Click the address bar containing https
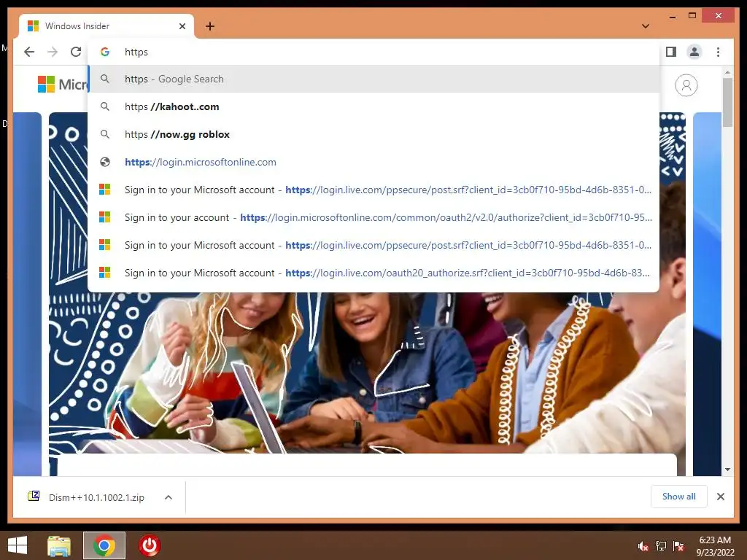The width and height of the screenshot is (747, 560). coord(373,52)
